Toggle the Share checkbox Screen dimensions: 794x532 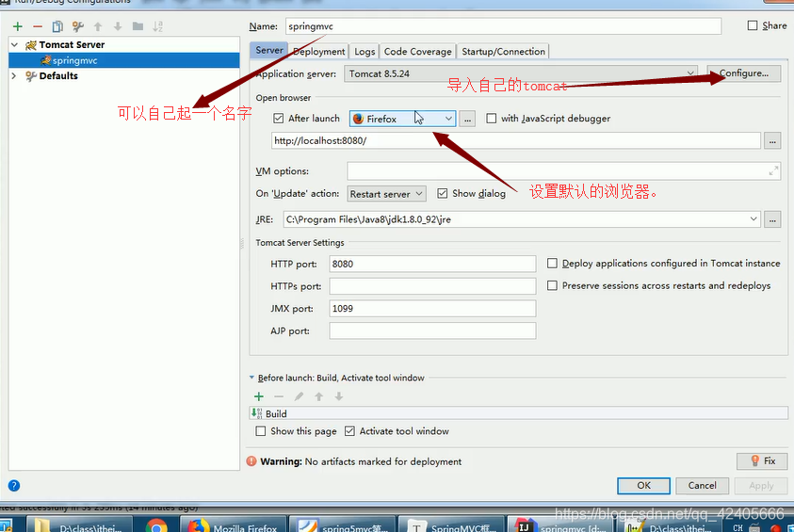pyautogui.click(x=753, y=25)
